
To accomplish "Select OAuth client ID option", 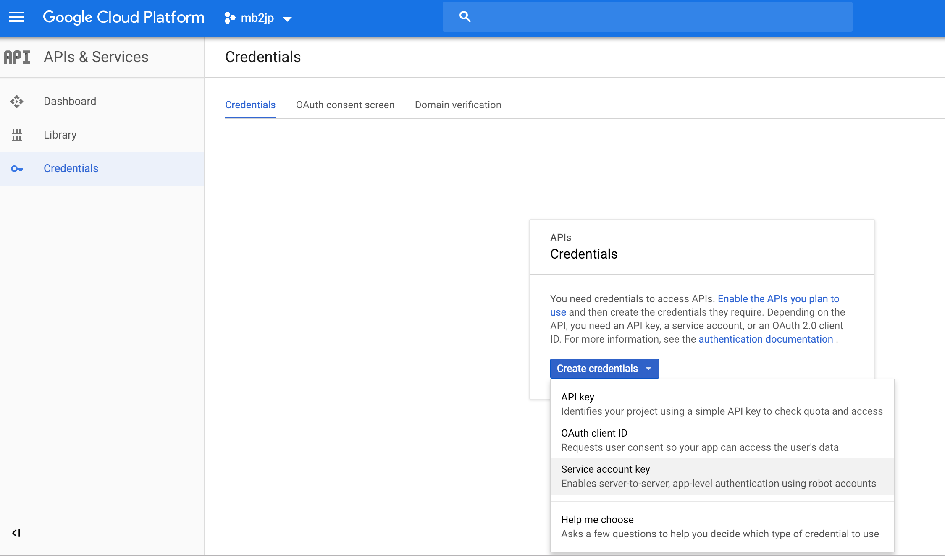I will [594, 433].
